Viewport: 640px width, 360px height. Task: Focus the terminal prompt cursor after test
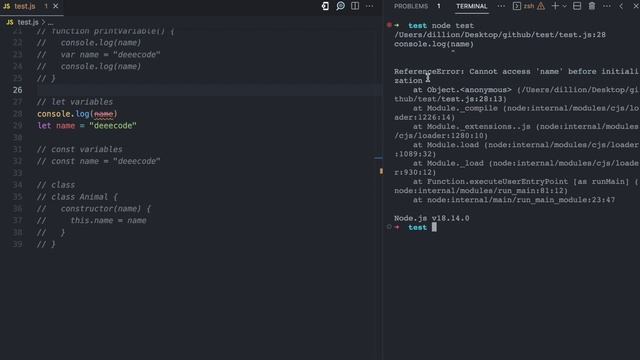tap(434, 227)
